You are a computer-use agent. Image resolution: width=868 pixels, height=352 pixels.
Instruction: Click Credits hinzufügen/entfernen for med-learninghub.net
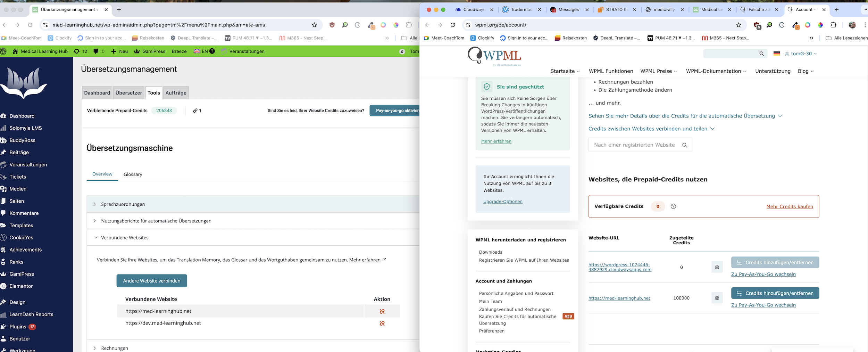tap(775, 293)
